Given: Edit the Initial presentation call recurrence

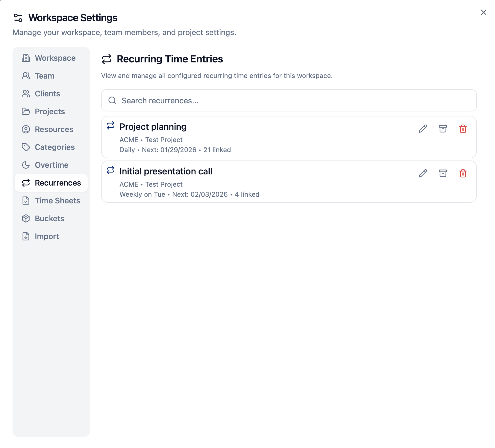Looking at the screenshot, I should click(423, 173).
